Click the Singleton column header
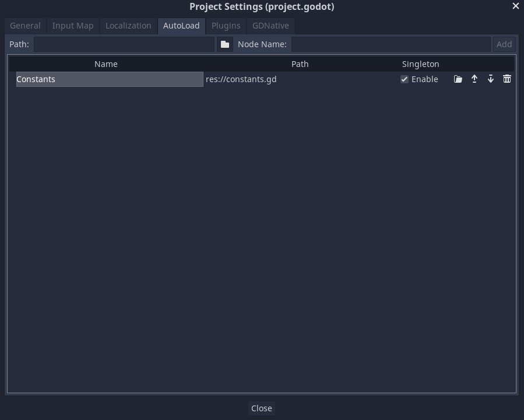This screenshot has width=524, height=420. (421, 64)
